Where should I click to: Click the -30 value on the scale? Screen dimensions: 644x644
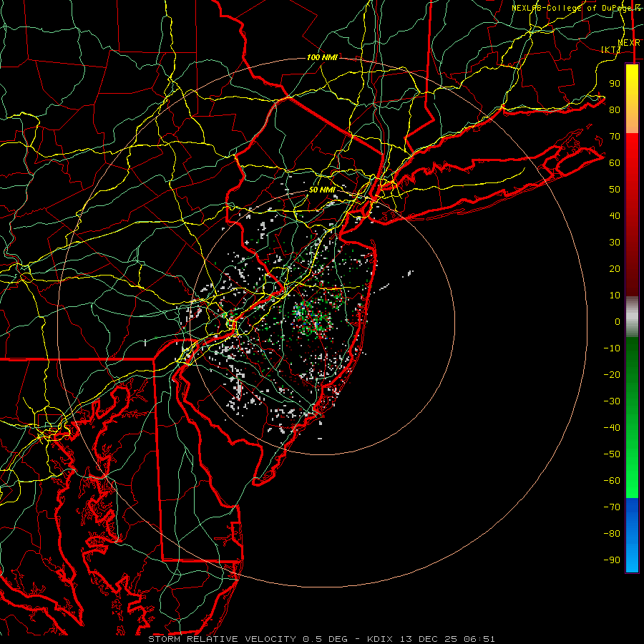click(x=612, y=401)
